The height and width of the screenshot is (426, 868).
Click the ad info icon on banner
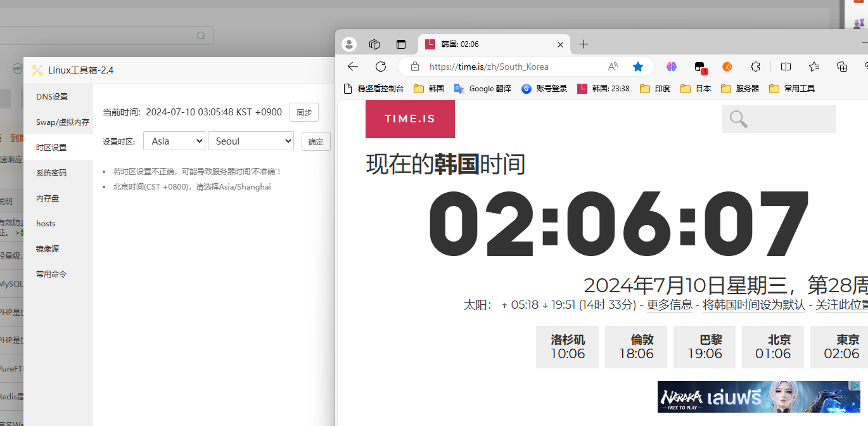(x=855, y=385)
